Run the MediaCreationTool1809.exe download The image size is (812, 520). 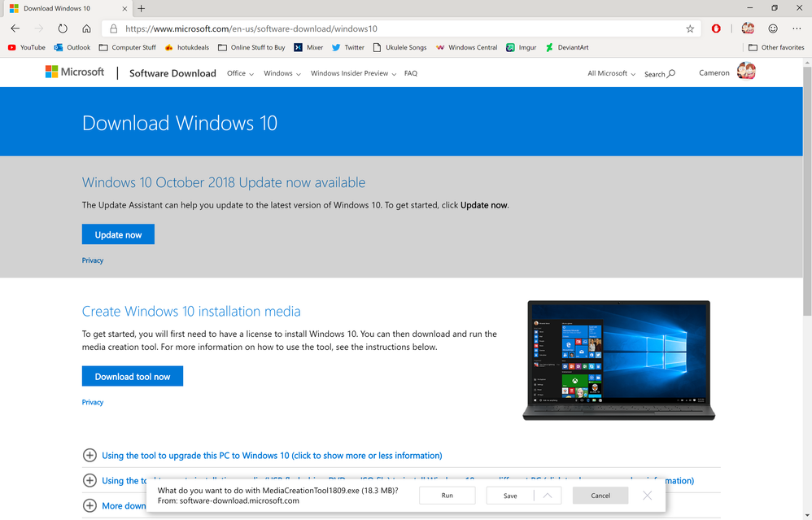447,496
